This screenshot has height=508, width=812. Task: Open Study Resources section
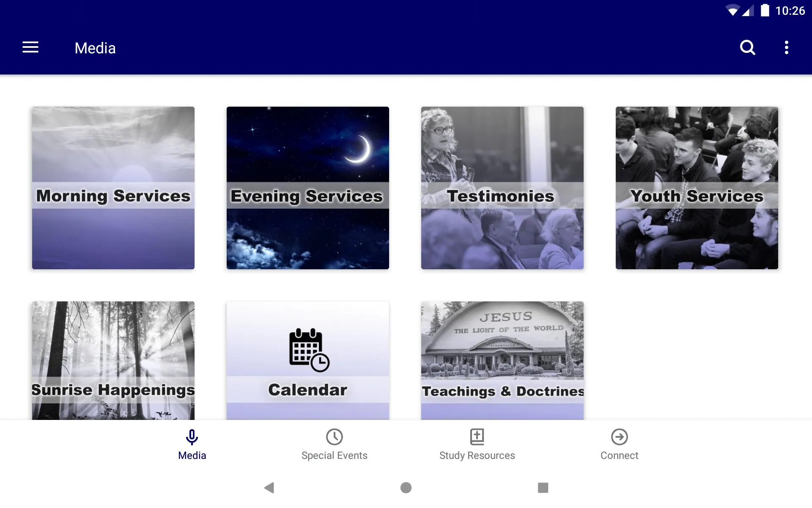477,443
